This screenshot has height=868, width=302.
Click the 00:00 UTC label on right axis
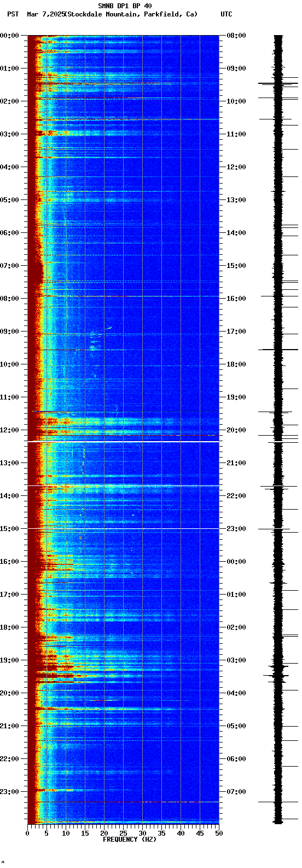click(x=236, y=562)
